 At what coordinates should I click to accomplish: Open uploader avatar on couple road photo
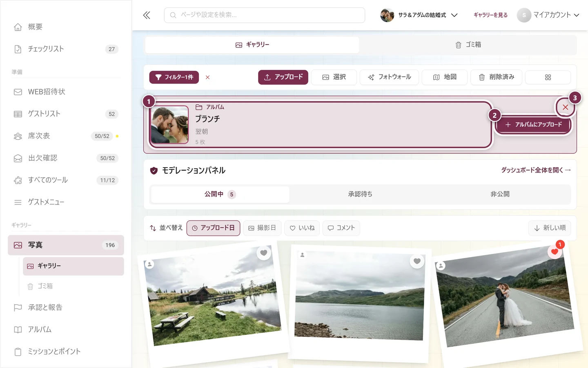point(441,266)
